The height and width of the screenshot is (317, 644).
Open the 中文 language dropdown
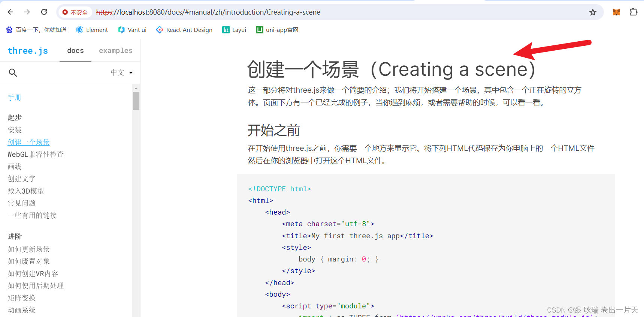[122, 72]
